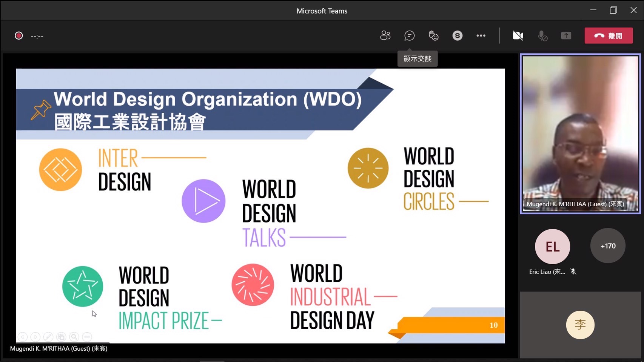Click the circular S icon in toolbar
The height and width of the screenshot is (362, 644).
[457, 35]
